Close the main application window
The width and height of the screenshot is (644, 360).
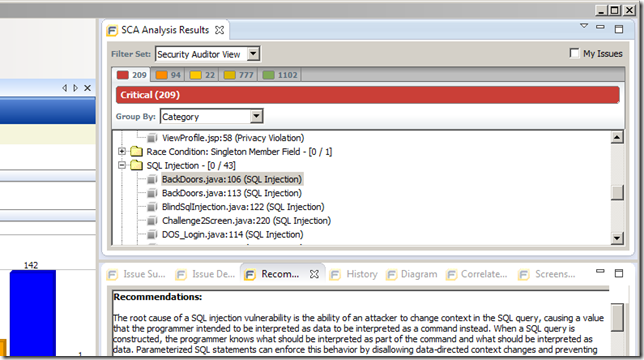629,10
